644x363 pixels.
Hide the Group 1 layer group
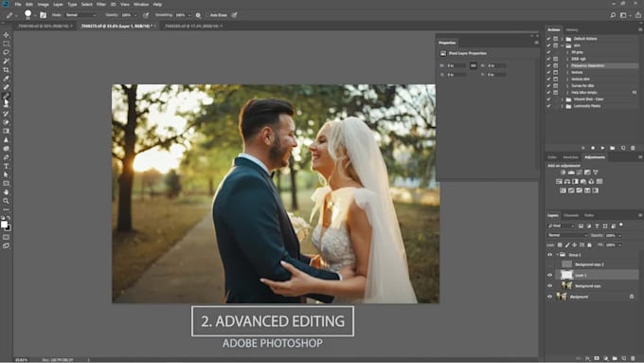click(x=550, y=255)
